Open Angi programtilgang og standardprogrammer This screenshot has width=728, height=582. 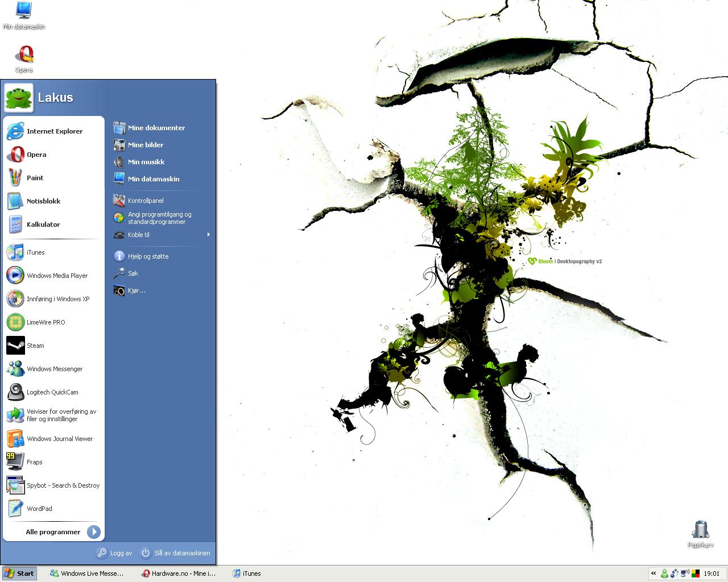162,218
